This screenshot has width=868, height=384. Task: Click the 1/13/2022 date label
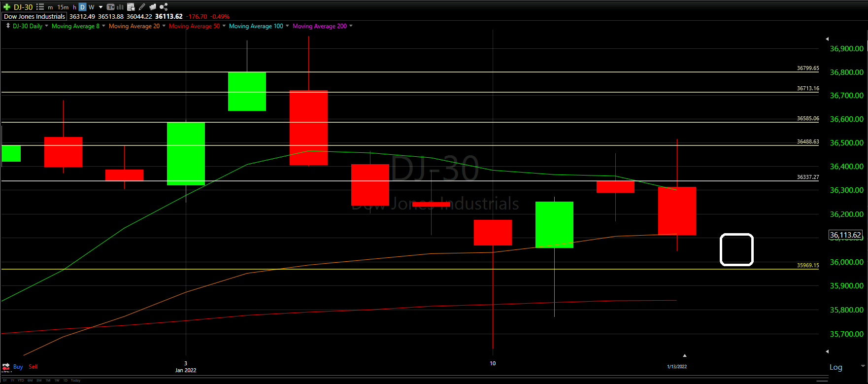[677, 367]
